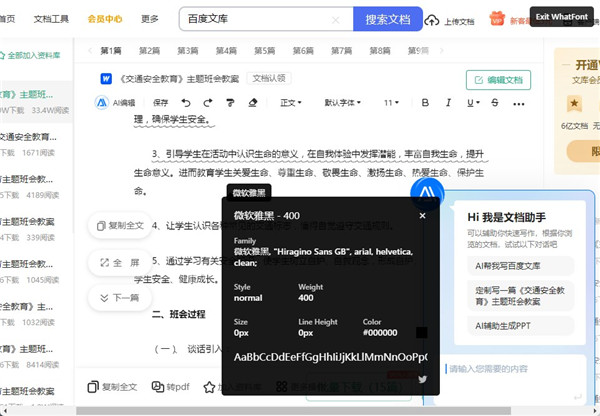Click the star badge icon in membership panel
Image resolution: width=600 pixels, height=416 pixels.
[x=574, y=103]
